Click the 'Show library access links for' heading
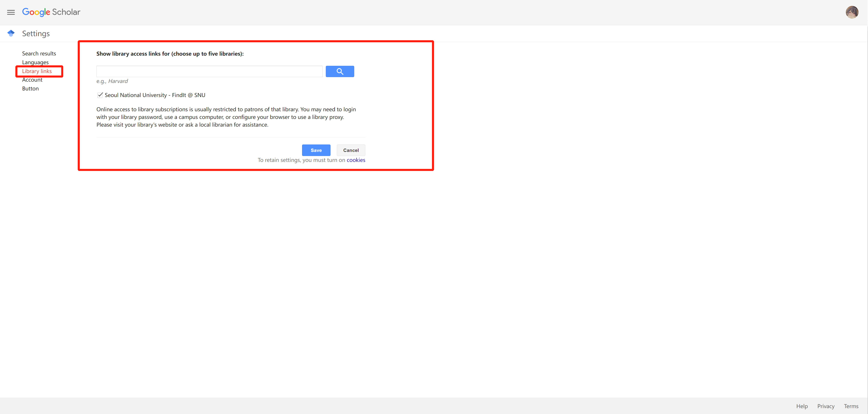The height and width of the screenshot is (414, 868). click(x=170, y=54)
